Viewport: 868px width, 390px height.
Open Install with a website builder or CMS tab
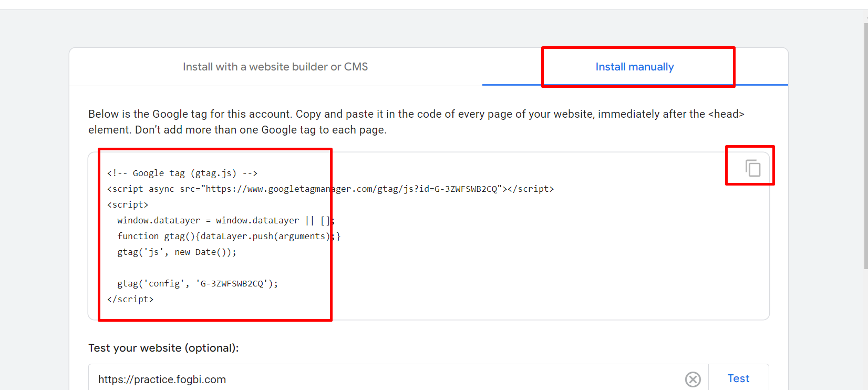[275, 67]
